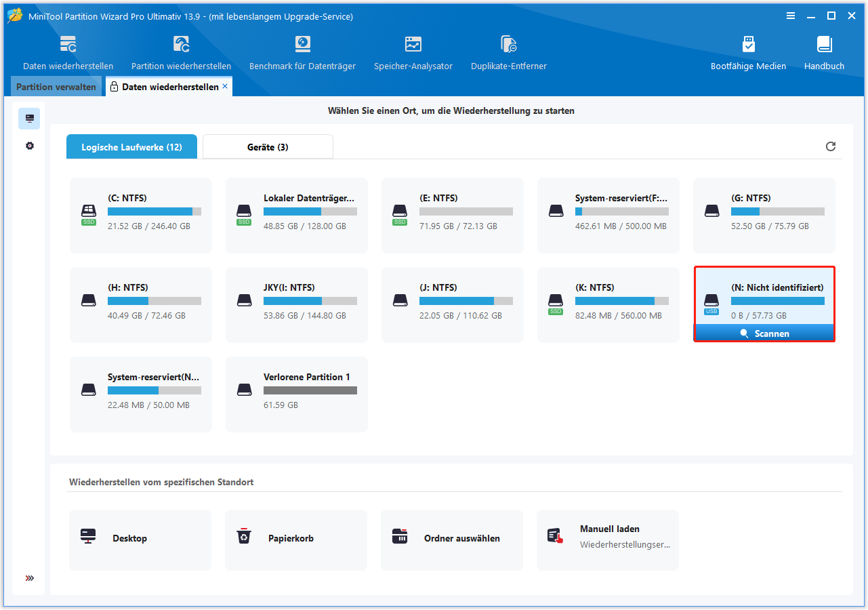Select Lokaler Datenträger drive card
The height and width of the screenshot is (610, 868).
[297, 216]
